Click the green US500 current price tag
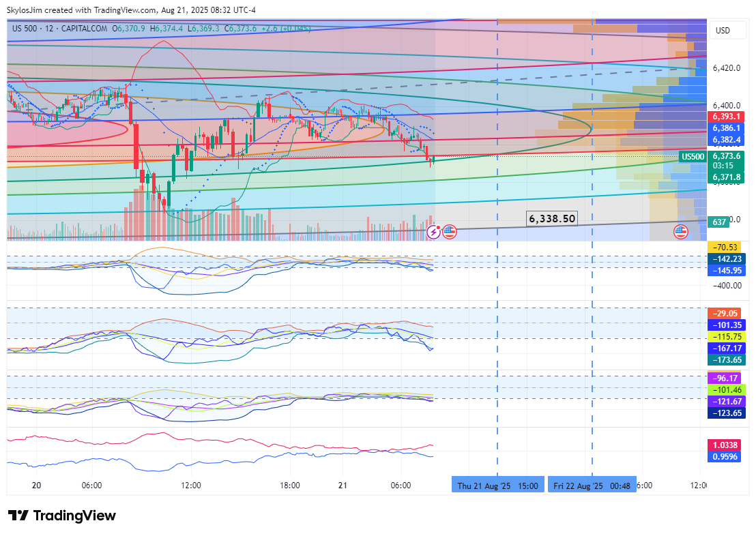Viewport: 756px width, 536px height. (693, 157)
